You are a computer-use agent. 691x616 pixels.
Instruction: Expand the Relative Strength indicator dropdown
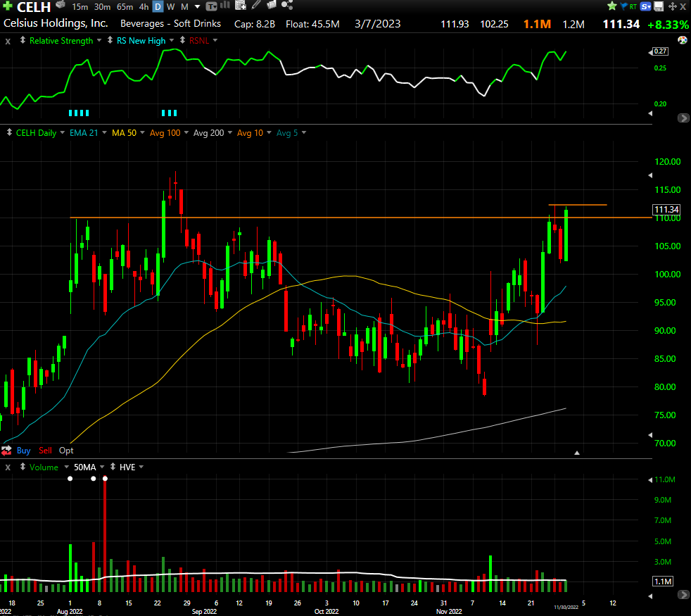pos(99,40)
